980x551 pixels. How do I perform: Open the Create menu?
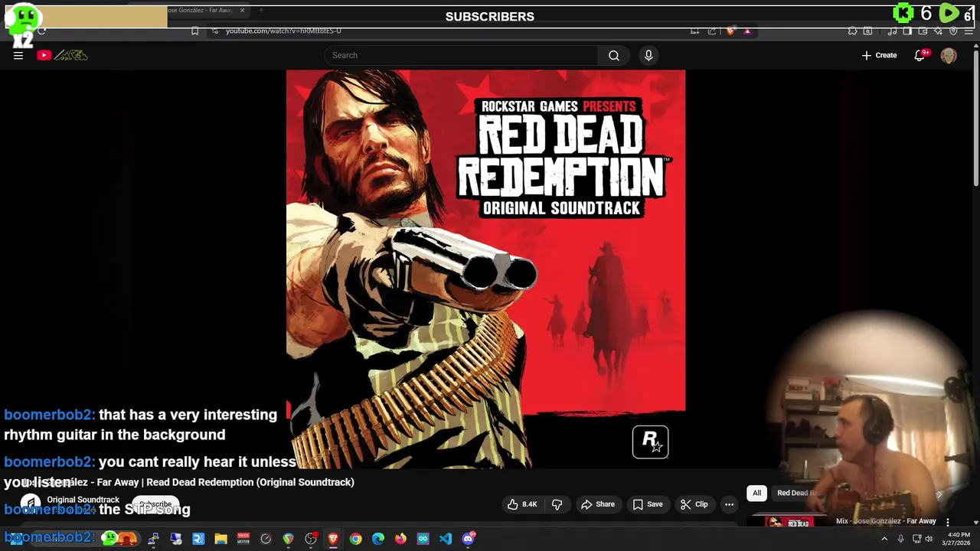point(879,55)
